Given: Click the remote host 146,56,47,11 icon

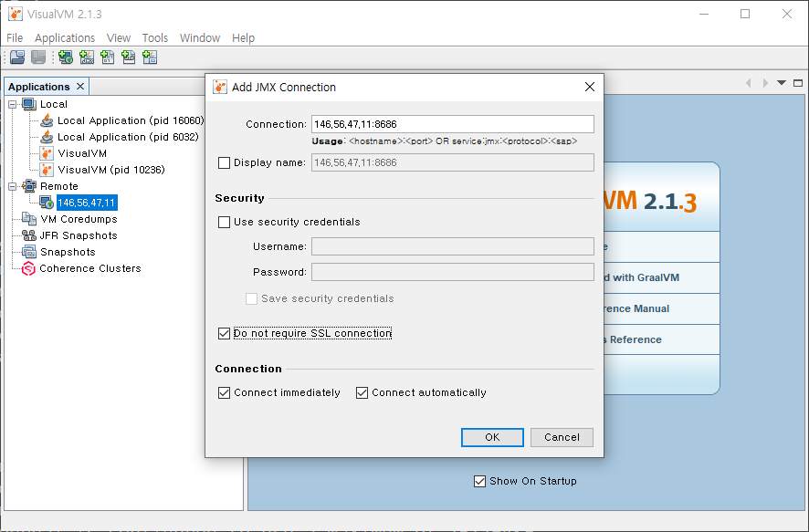Looking at the screenshot, I should click(x=47, y=203).
